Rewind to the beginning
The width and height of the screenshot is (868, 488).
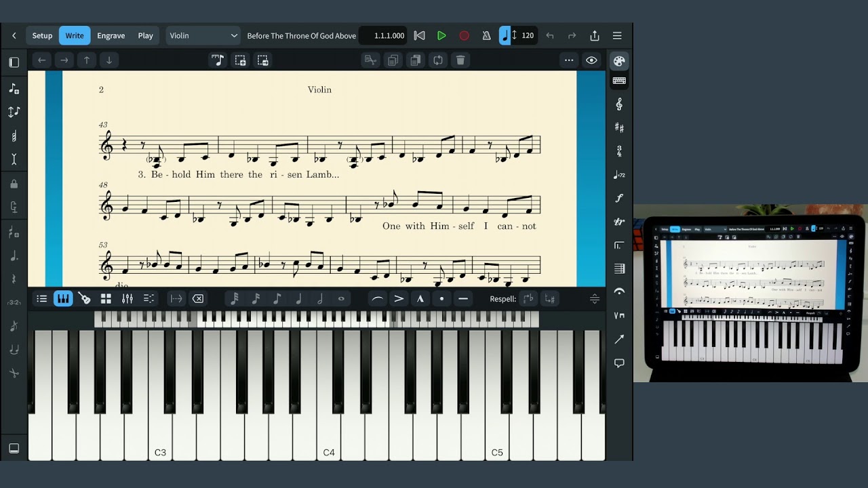point(420,35)
